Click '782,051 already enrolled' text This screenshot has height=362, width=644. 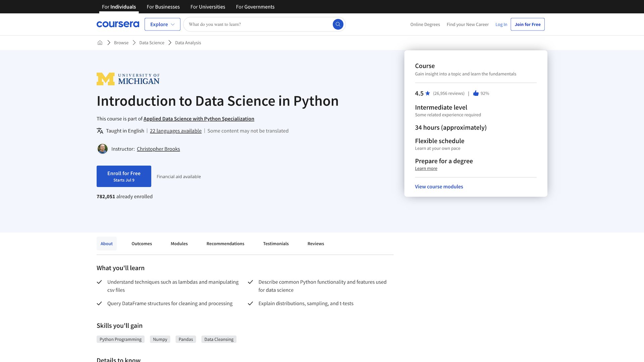pos(124,196)
